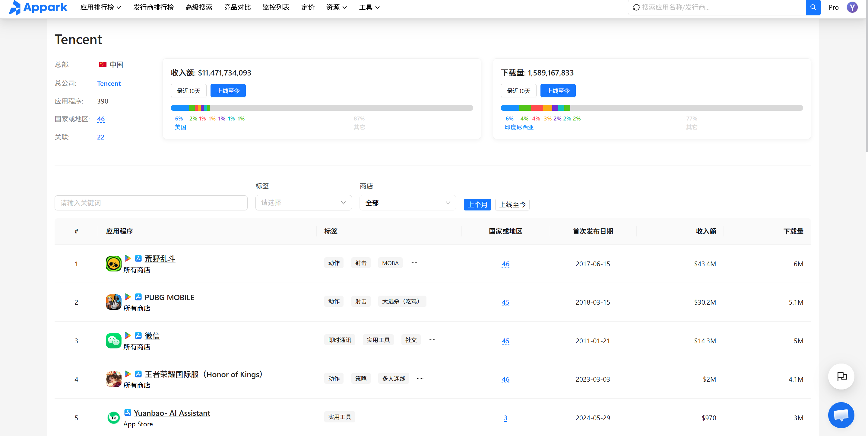Click the China flag icon
The width and height of the screenshot is (868, 436).
pos(103,64)
